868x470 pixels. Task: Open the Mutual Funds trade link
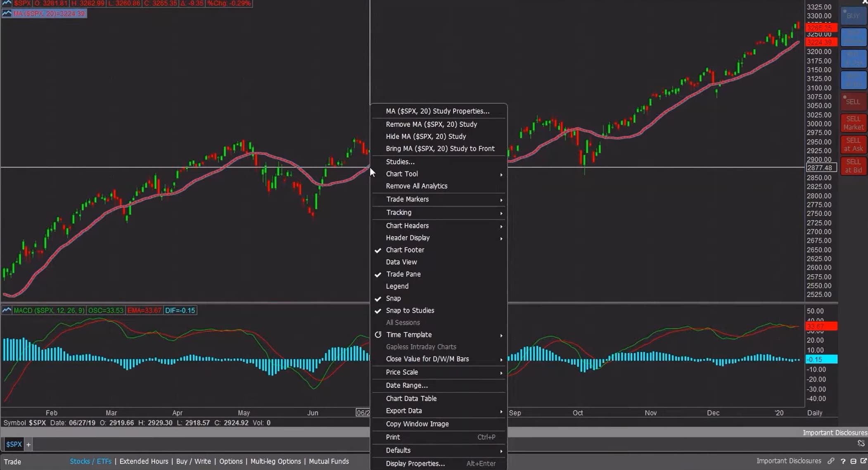point(329,461)
